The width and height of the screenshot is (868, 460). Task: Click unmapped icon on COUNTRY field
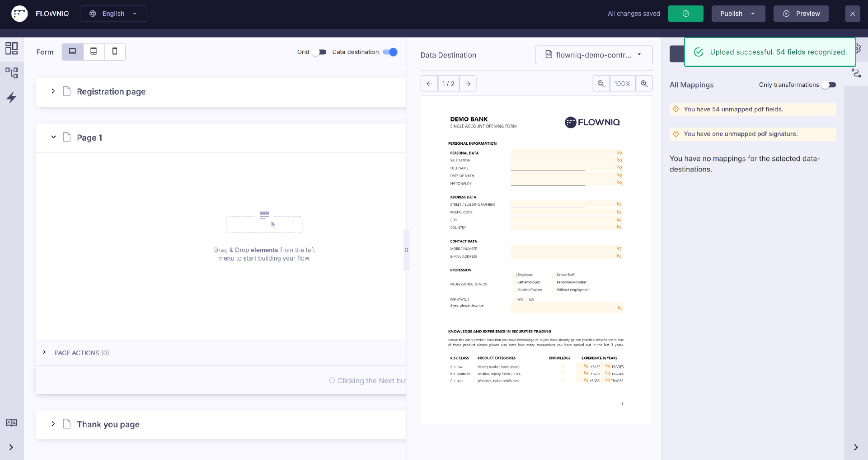(619, 227)
